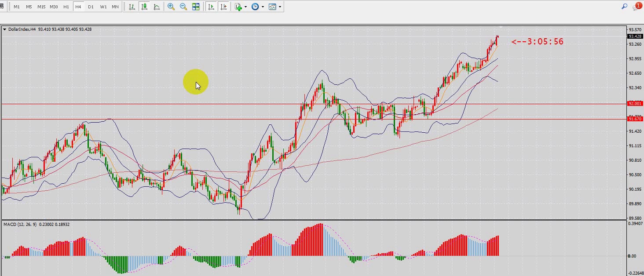This screenshot has height=276, width=644.
Task: Click the DollarIndex,H4 symbol text
Action: click(x=22, y=29)
